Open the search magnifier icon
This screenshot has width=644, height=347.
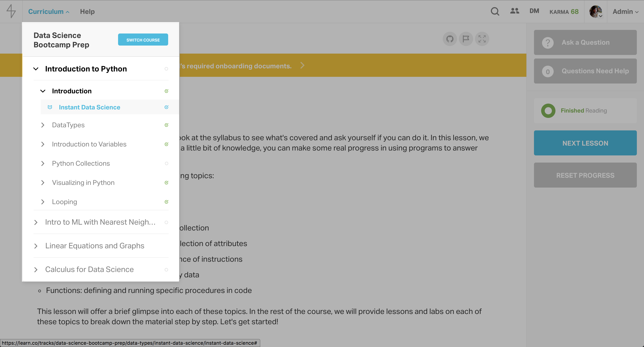click(495, 11)
